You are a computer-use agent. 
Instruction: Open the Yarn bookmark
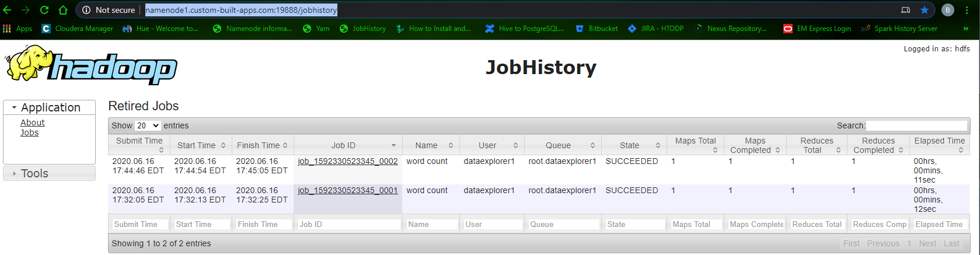pos(316,29)
